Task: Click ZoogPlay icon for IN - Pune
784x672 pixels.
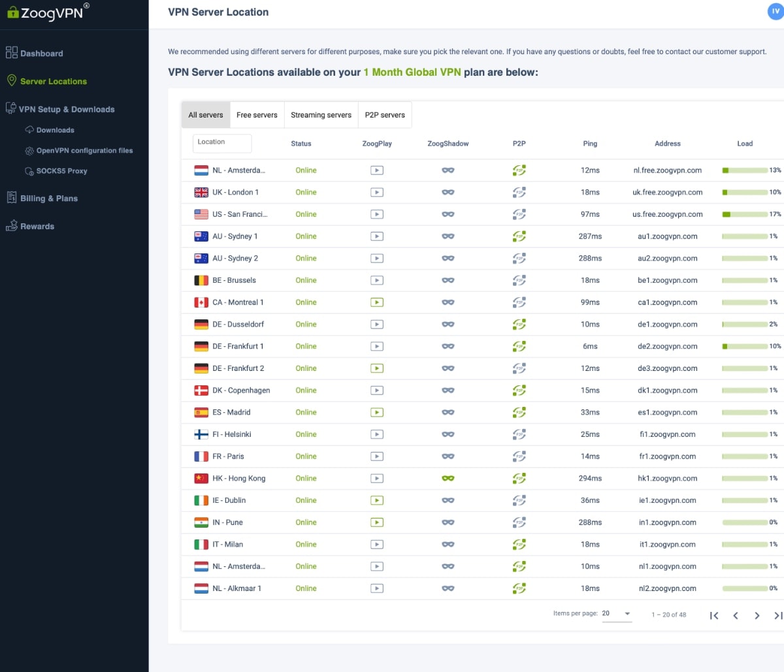Action: [x=377, y=522]
